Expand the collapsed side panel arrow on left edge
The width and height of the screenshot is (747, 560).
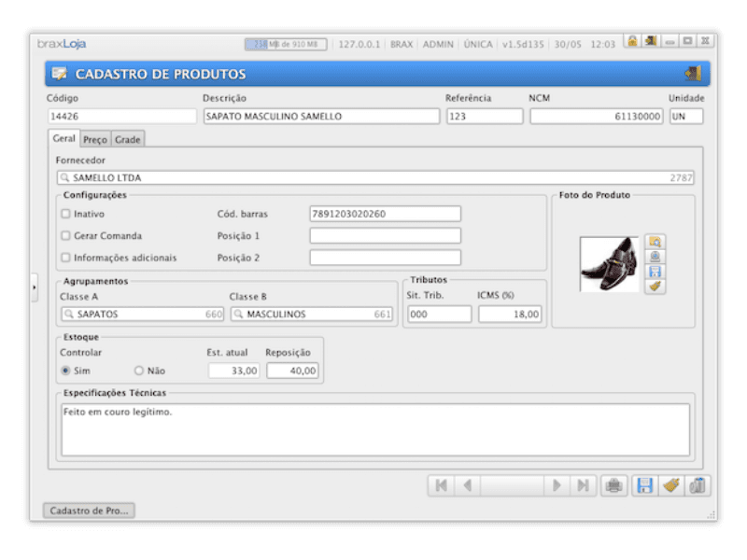[34, 287]
